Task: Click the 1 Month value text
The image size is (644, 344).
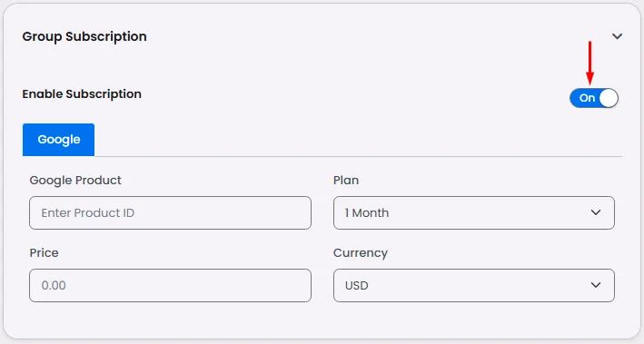Action: point(367,212)
